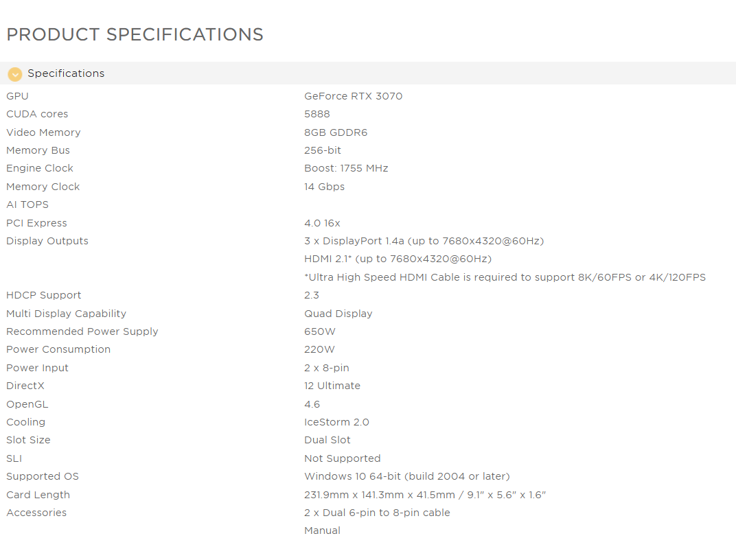
Task: Click the HDMI 2.1 output line
Action: (x=398, y=259)
